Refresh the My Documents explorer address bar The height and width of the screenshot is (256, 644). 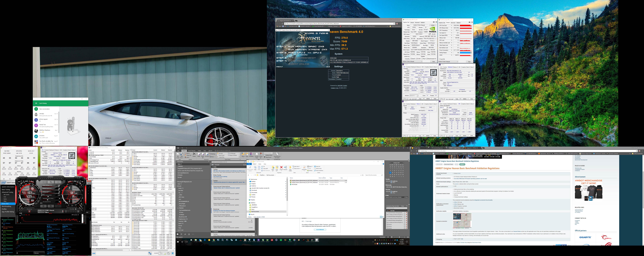363,175
